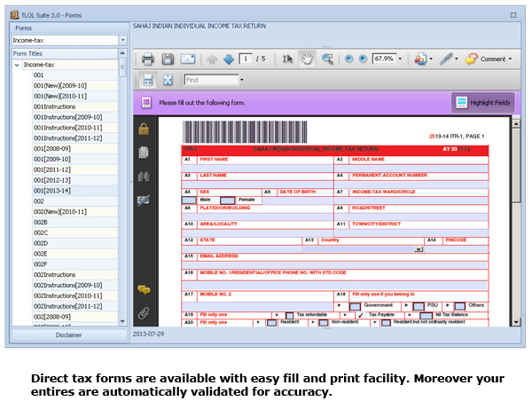Viewport: 532px width, 409px height.
Task: Activate the Select cursor tool
Action: 288,59
